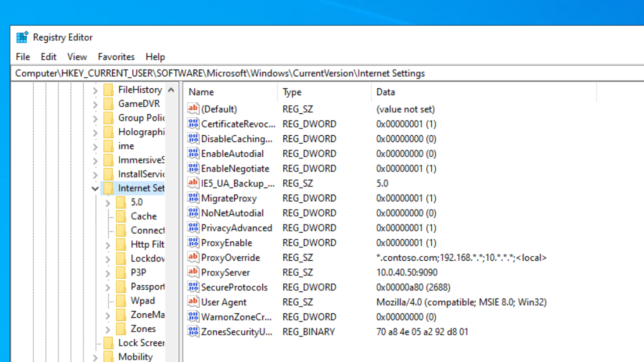
Task: Click the Wpad folder icon
Action: 121,300
